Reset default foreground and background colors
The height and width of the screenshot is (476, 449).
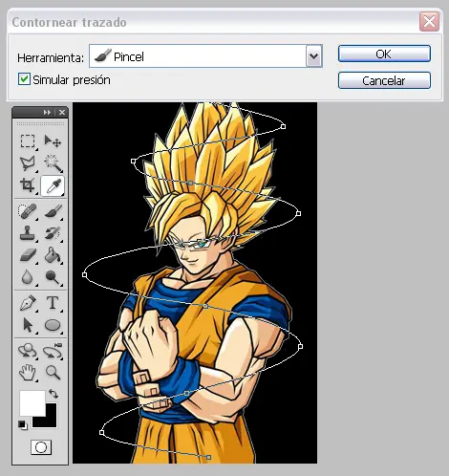pyautogui.click(x=23, y=425)
